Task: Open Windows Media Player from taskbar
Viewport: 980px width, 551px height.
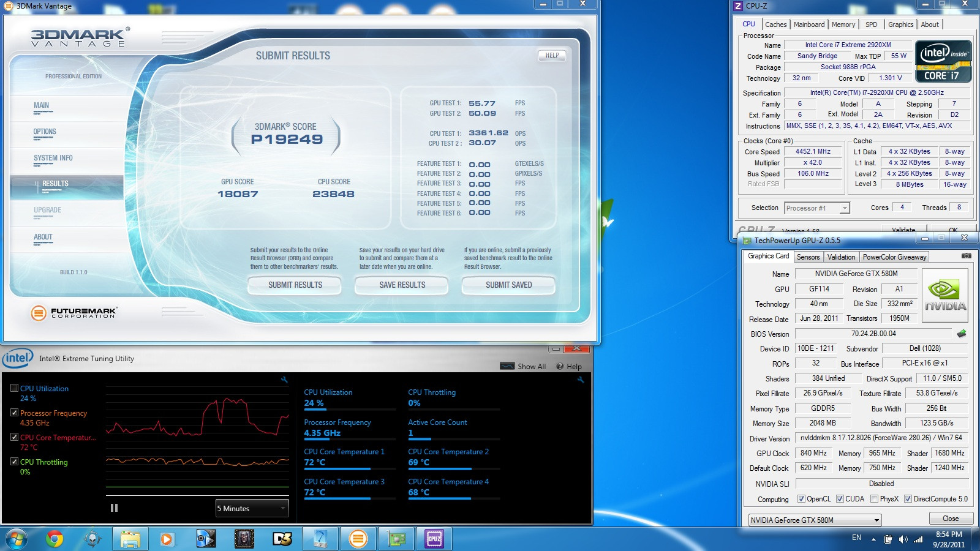Action: pos(167,539)
